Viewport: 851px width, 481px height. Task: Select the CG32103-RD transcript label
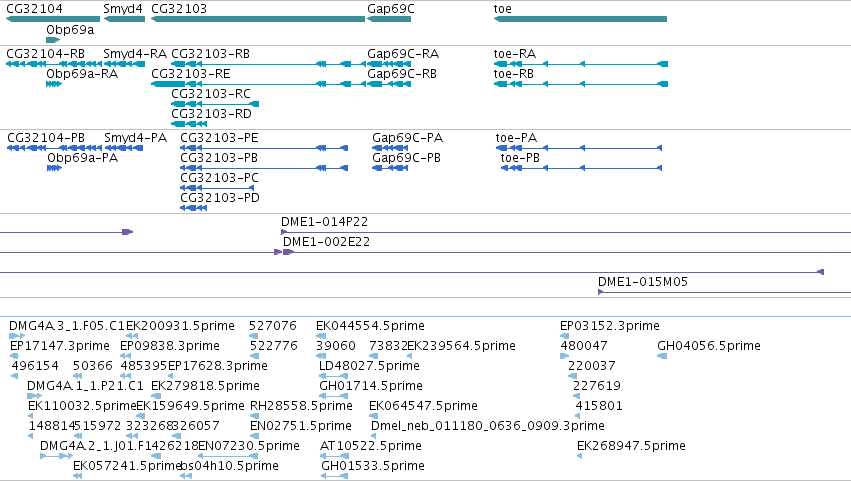point(211,114)
